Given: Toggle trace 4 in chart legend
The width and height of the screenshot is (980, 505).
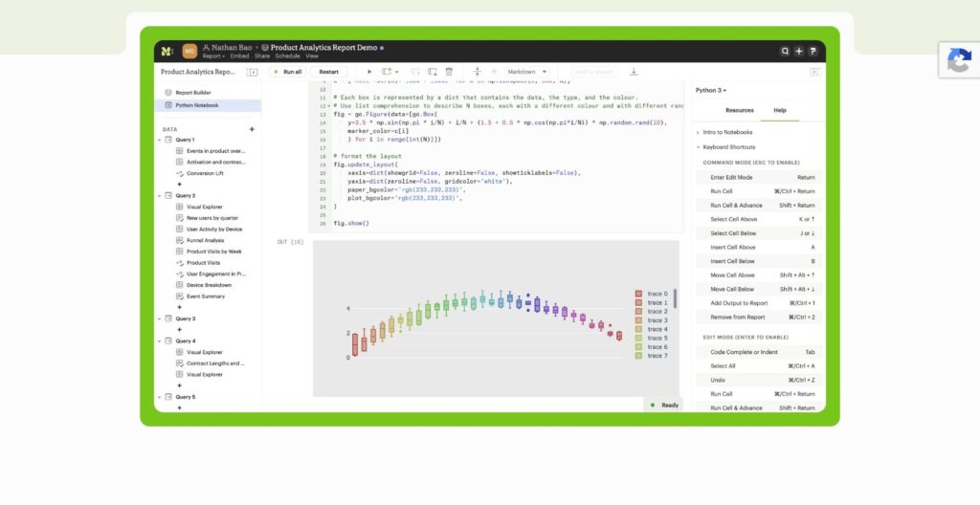Looking at the screenshot, I should [651, 329].
